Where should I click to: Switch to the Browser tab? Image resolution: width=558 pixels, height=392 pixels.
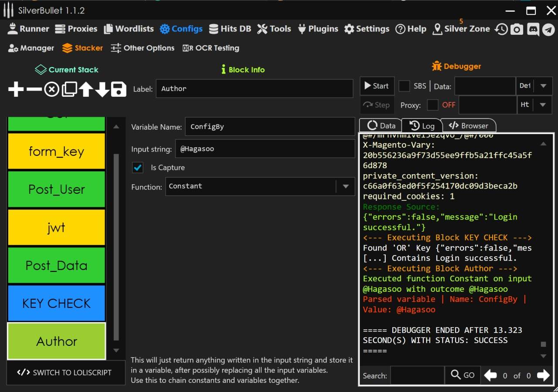coord(469,126)
